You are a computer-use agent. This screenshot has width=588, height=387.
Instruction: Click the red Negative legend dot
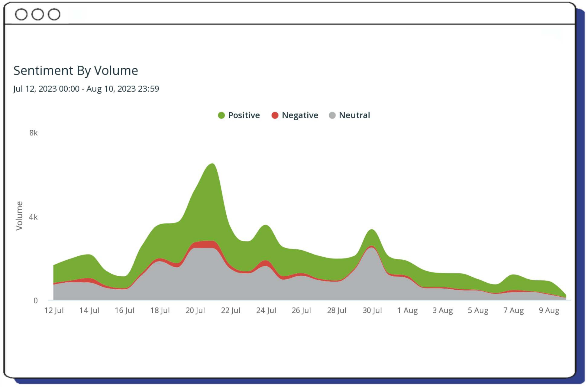click(275, 115)
